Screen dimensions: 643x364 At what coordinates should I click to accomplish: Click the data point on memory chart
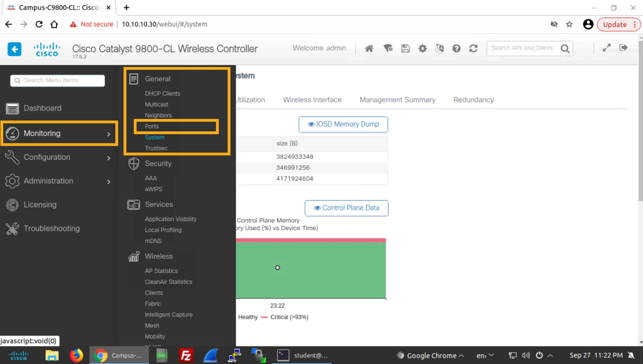277,268
